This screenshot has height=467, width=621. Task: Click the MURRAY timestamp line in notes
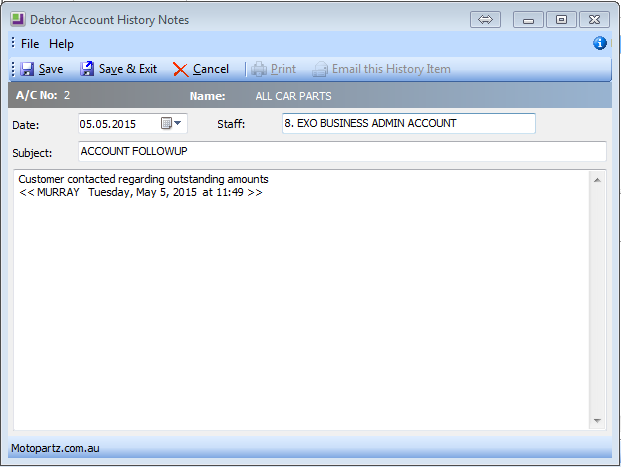coord(141,193)
